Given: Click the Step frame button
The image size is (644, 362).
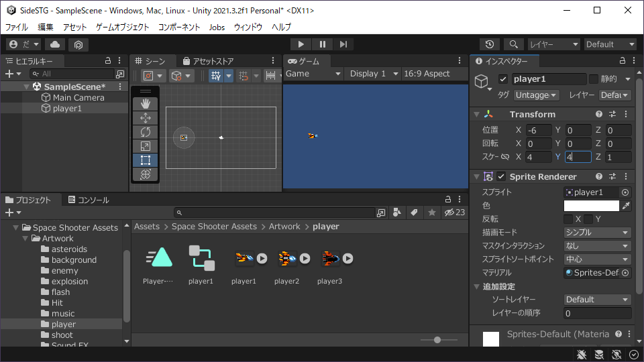Looking at the screenshot, I should click(343, 44).
